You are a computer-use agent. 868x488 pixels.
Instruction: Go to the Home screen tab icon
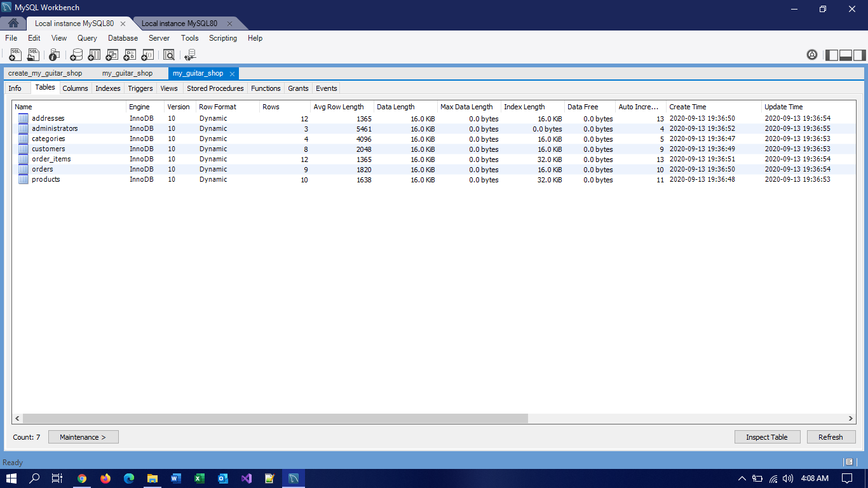[x=13, y=24]
